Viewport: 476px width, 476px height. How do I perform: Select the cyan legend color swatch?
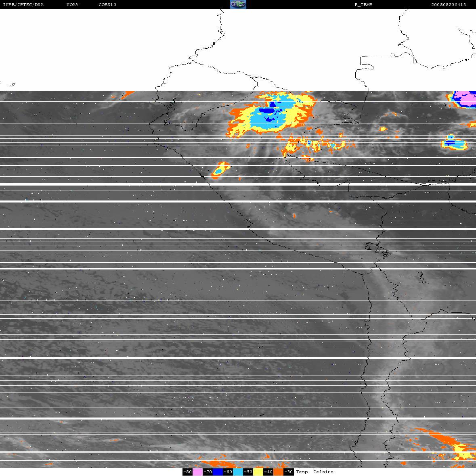[238, 472]
